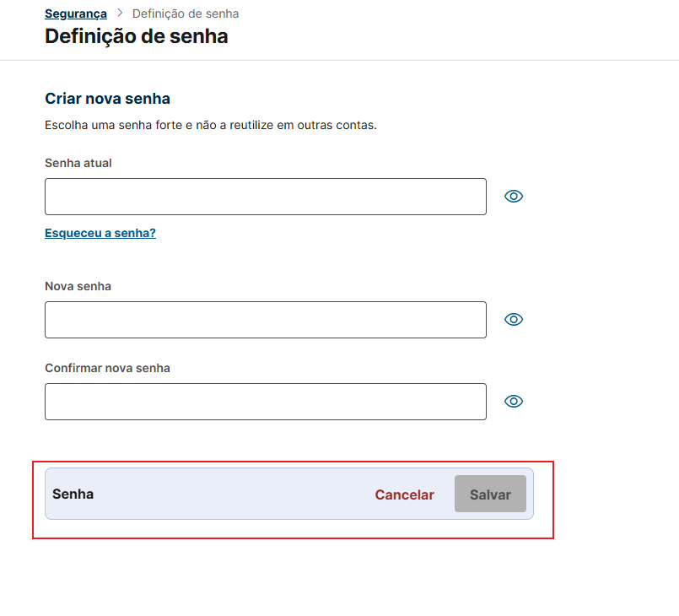Click into the Nova senha input box
The height and width of the screenshot is (616, 679).
(x=266, y=320)
